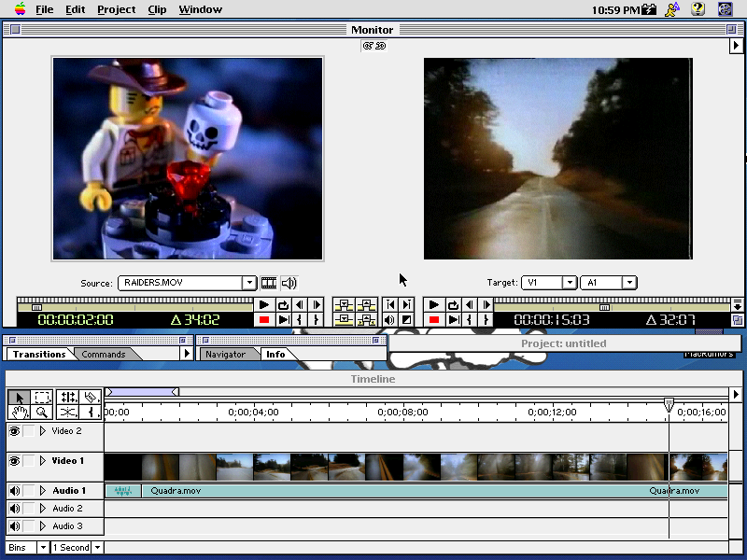This screenshot has width=747, height=560.
Task: Open the Edit menu
Action: (76, 9)
